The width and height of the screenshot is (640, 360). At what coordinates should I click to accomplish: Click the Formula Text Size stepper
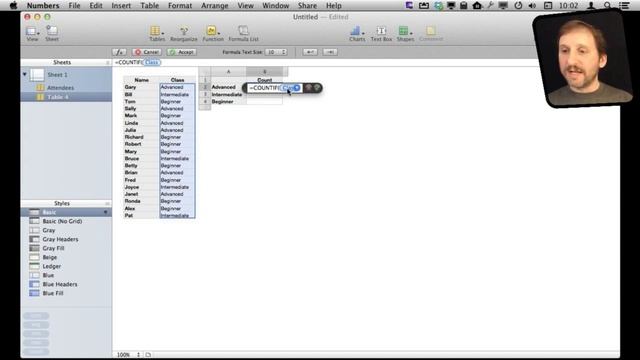click(x=284, y=52)
